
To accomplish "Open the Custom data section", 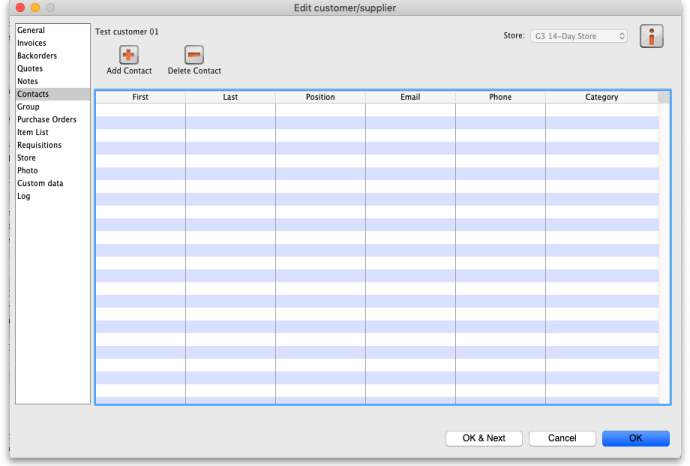I will (x=40, y=183).
